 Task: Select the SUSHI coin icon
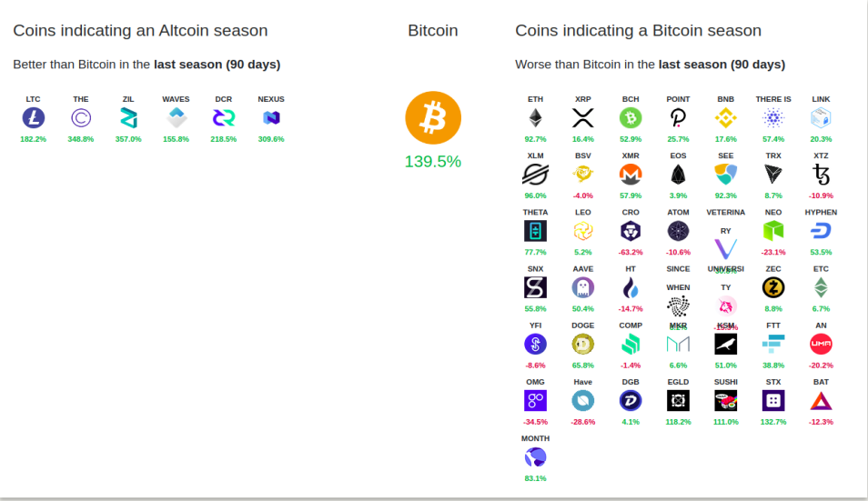pos(726,400)
